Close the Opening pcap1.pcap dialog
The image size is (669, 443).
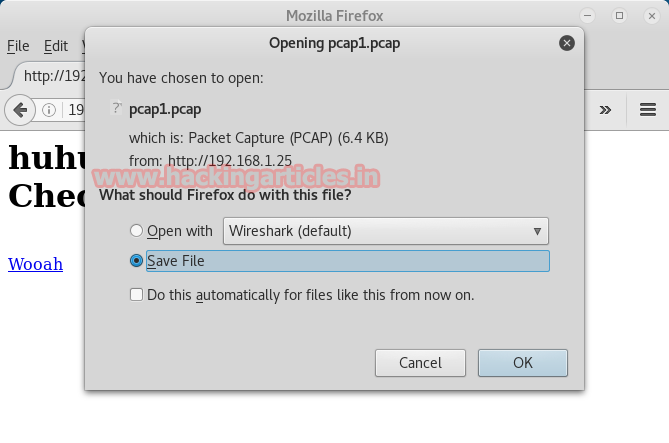click(567, 43)
